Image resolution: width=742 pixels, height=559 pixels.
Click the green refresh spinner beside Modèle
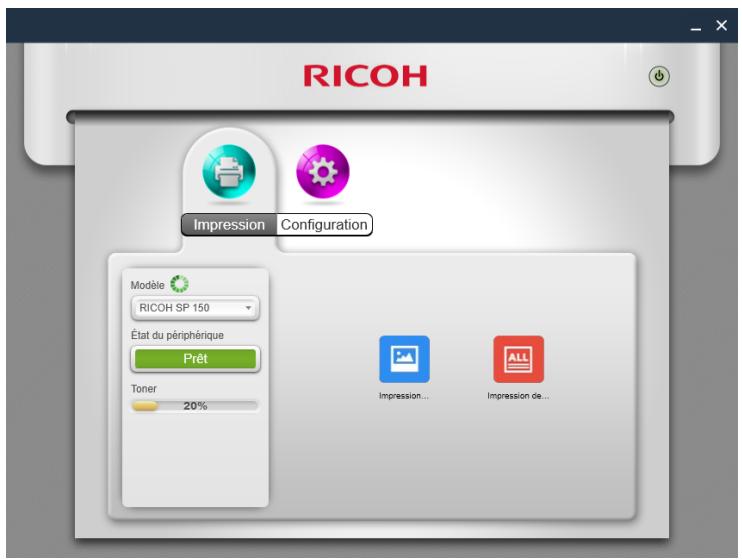[x=179, y=284]
